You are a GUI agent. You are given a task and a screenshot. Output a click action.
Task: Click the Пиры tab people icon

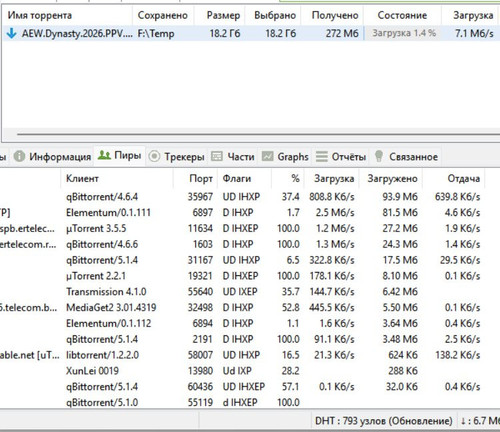tap(104, 155)
